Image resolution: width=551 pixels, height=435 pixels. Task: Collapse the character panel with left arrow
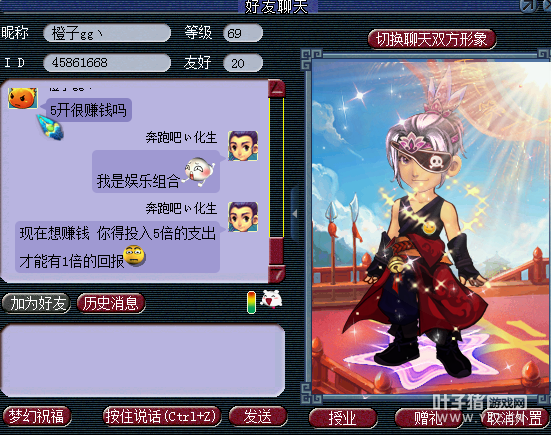[295, 213]
